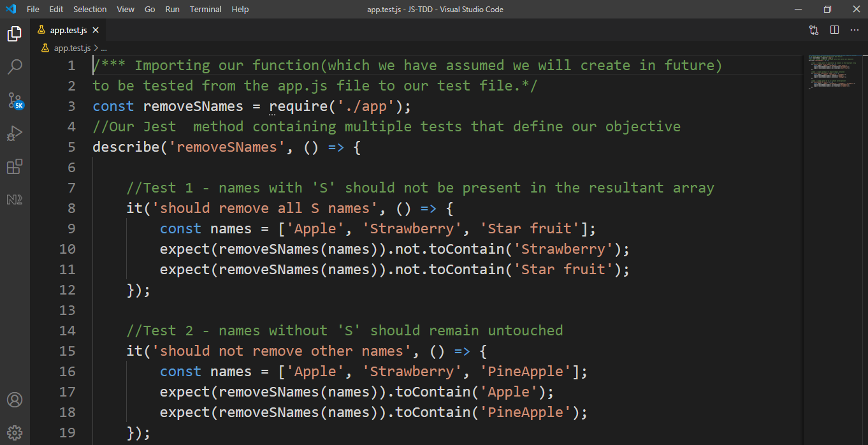Image resolution: width=868 pixels, height=445 pixels.
Task: Click 'Apple' inside toContain on line 17
Action: tap(509, 392)
